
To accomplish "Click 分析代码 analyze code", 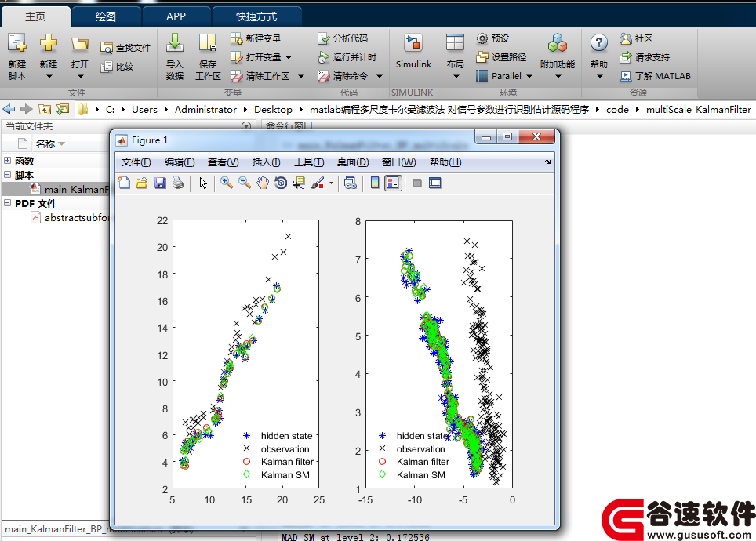I will (343, 38).
